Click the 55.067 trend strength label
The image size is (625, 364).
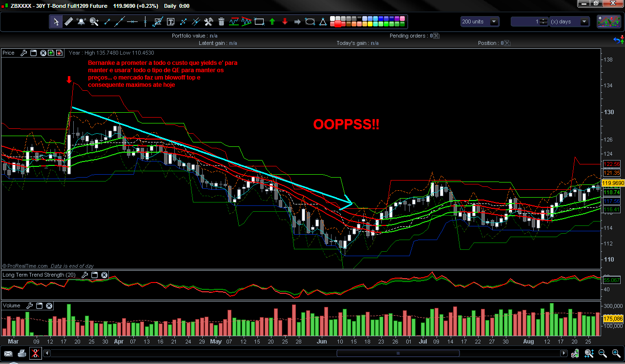tap(612, 280)
